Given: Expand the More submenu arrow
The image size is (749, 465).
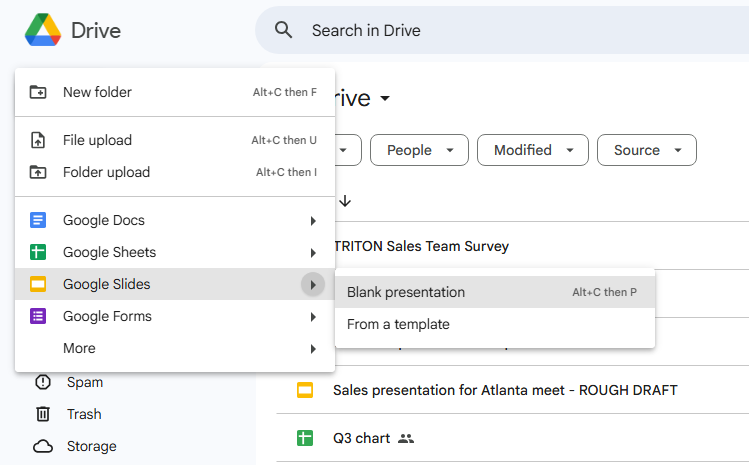Looking at the screenshot, I should (313, 349).
